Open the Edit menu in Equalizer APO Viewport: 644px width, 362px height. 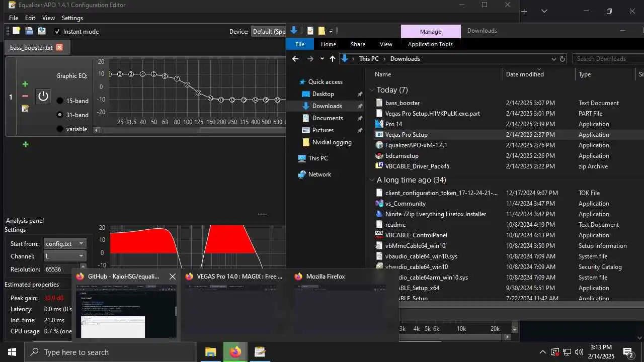point(30,18)
